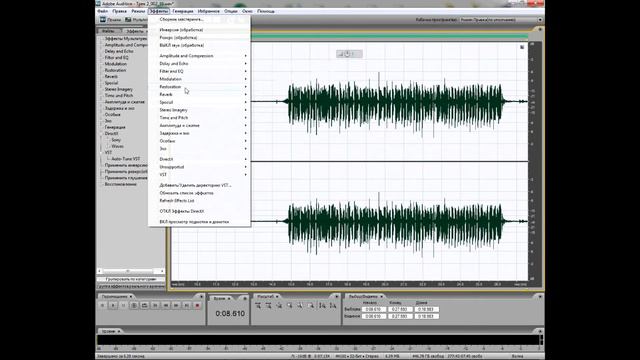Choose Инверсия (обработка) in Effects menu
Image resolution: width=640 pixels, height=360 pixels.
pos(199,30)
